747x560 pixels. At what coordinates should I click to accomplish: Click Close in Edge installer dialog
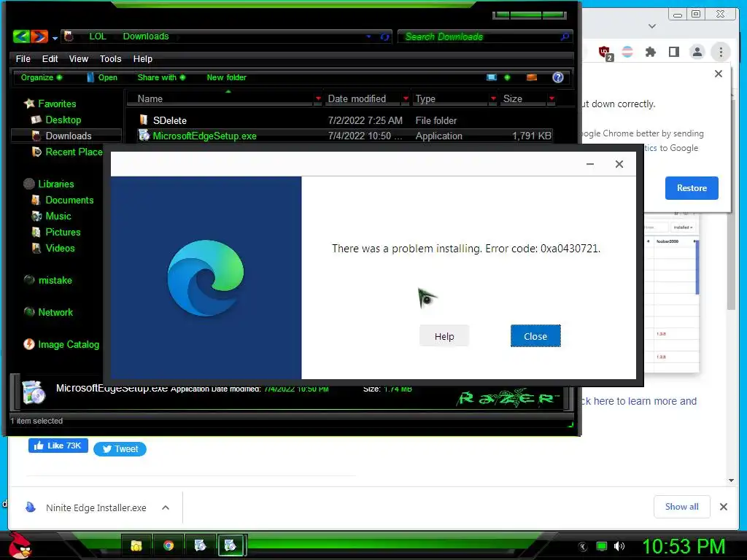[x=535, y=336]
